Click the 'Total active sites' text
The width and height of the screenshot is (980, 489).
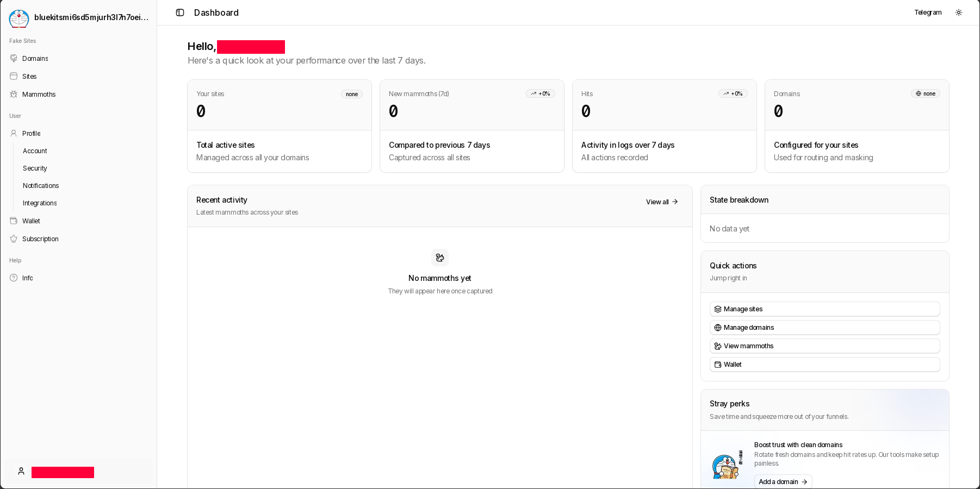click(226, 145)
